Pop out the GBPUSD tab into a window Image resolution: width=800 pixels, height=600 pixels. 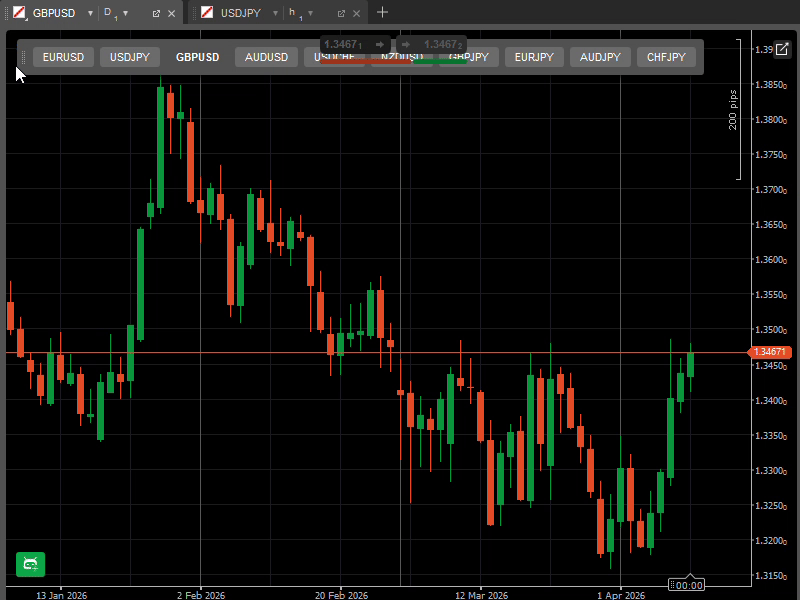(x=156, y=13)
